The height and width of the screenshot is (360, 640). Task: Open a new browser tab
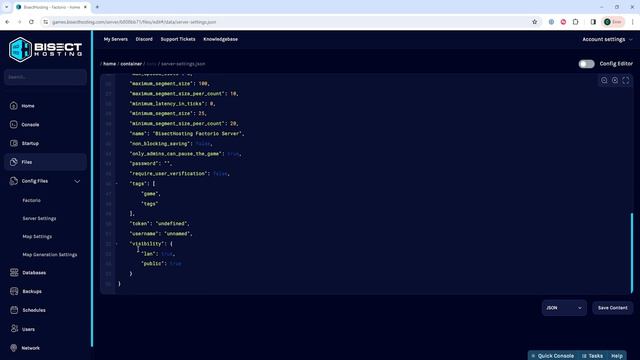point(97,7)
